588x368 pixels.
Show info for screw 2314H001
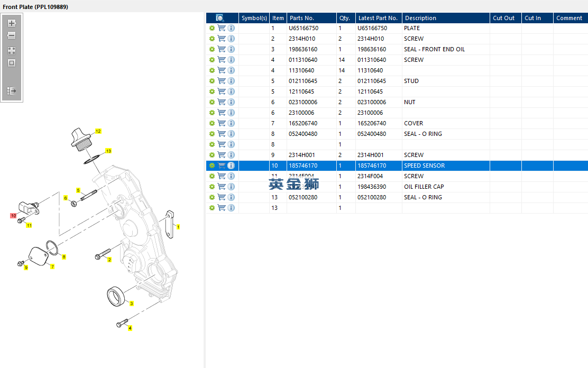[231, 155]
